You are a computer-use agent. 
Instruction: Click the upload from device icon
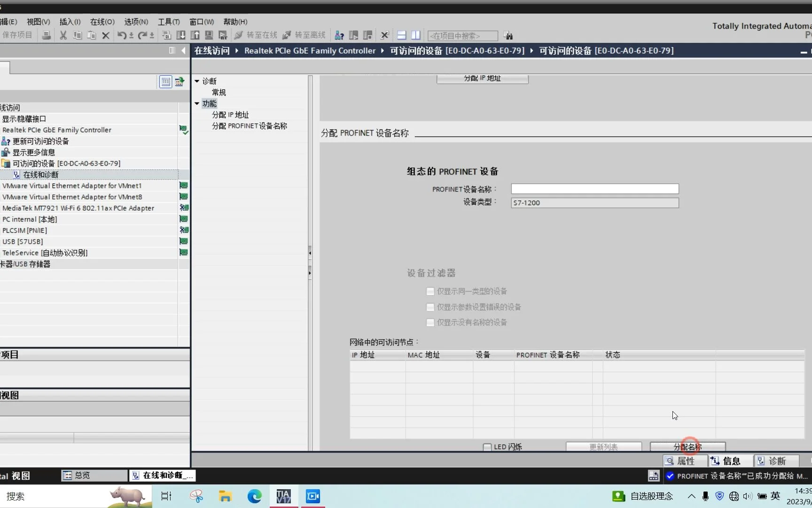(x=195, y=35)
